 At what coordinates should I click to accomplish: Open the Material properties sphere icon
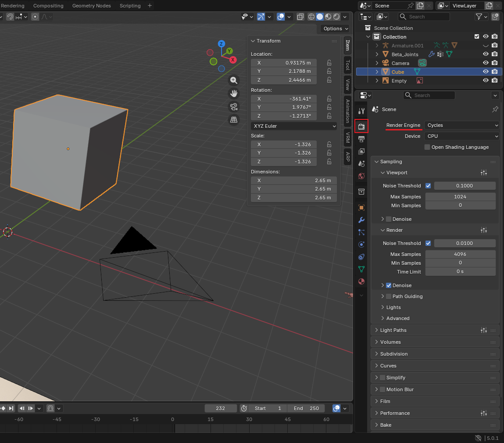[x=361, y=281]
